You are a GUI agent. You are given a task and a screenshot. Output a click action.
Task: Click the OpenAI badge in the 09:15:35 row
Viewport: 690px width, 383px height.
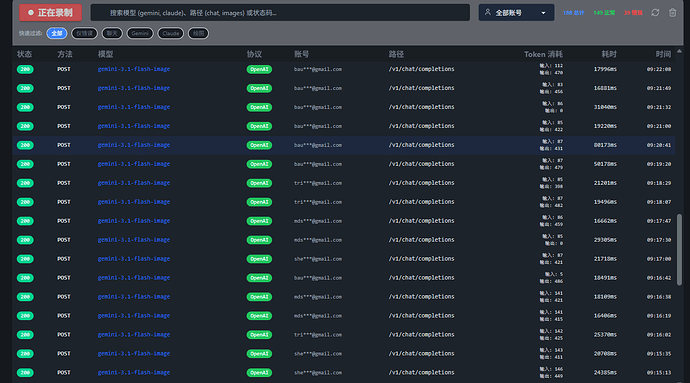259,354
